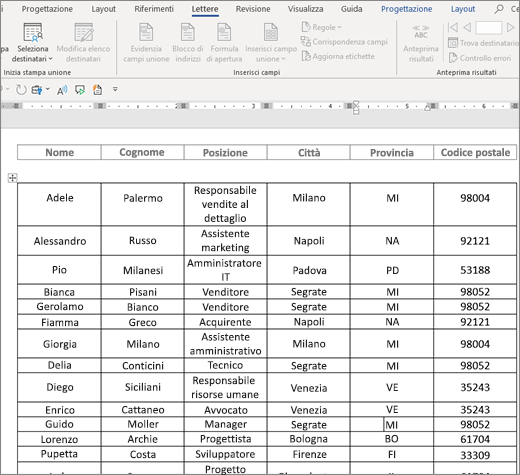Click the Provincia header cell
The width and height of the screenshot is (520, 475).
(392, 152)
